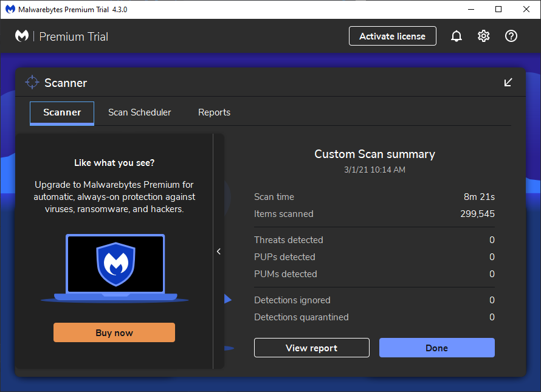Open the Reports tab
Viewport: 541px width, 392px height.
coord(214,112)
